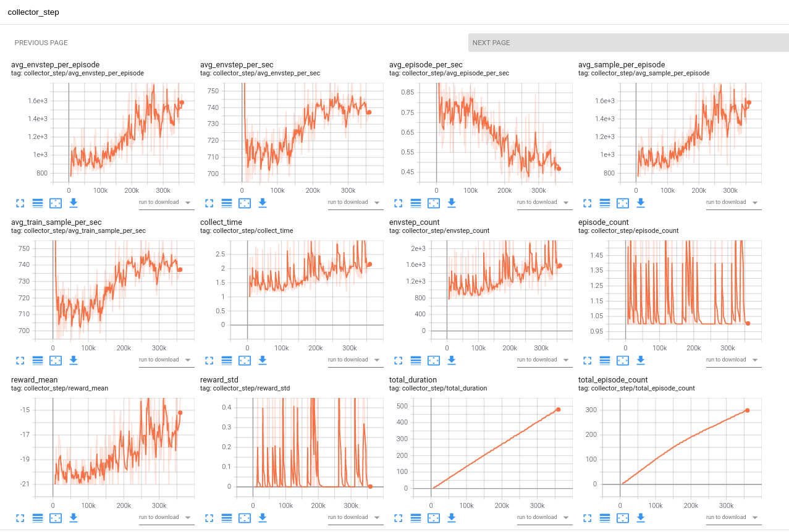Fit domain to data on episode_count chart
This screenshot has height=532, width=789.
coord(623,360)
